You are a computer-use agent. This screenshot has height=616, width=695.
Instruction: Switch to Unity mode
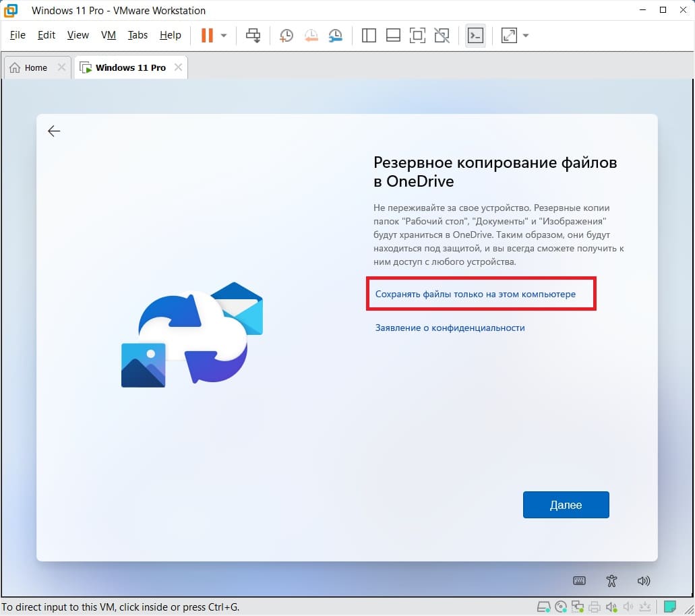point(442,36)
